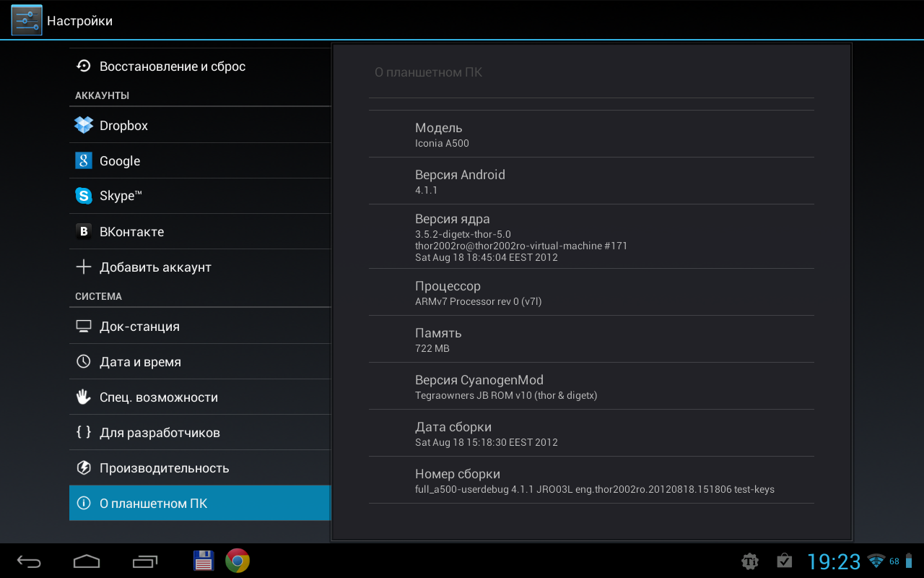
Task: Tap the ВКонтакте logo icon
Action: pos(84,231)
